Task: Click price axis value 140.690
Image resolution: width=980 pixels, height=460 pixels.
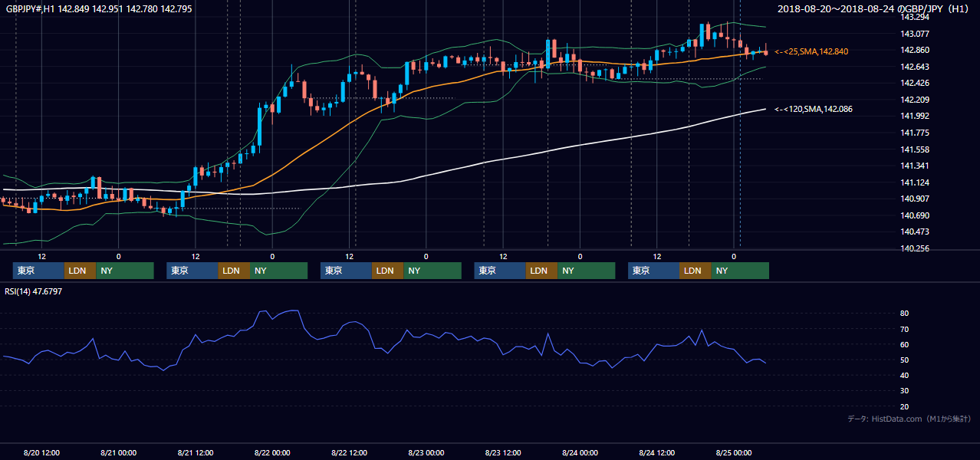Action: (x=915, y=215)
